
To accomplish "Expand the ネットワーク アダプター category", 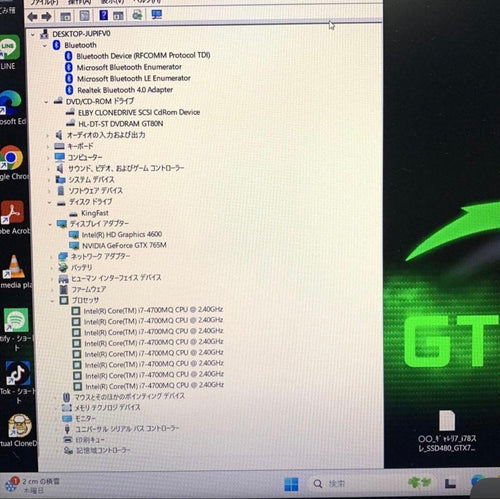I will [51, 257].
